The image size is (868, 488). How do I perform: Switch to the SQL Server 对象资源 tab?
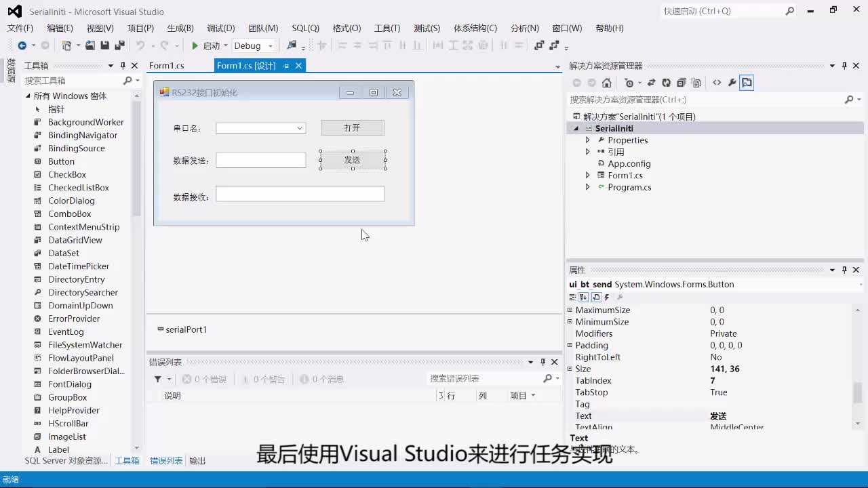point(66,461)
